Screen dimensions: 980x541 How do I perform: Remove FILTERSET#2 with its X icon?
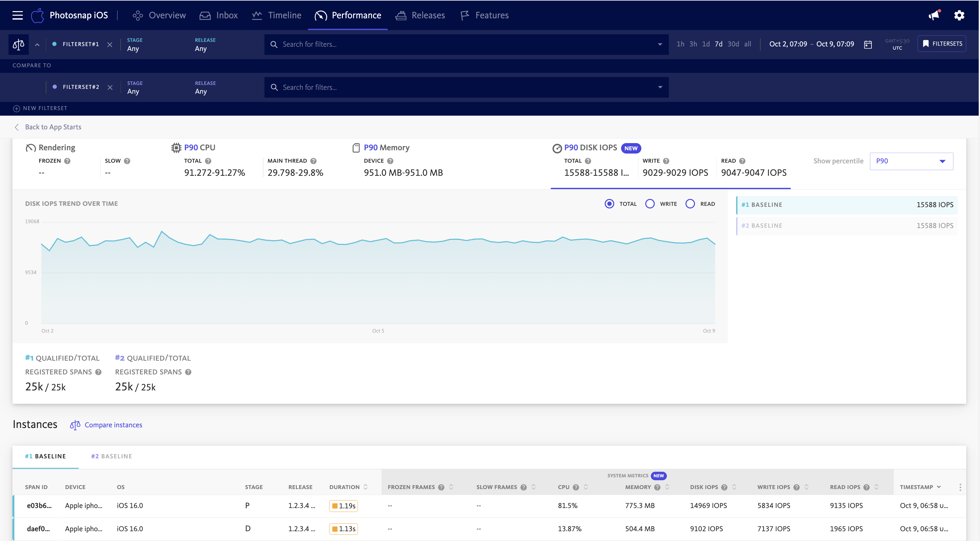(110, 88)
